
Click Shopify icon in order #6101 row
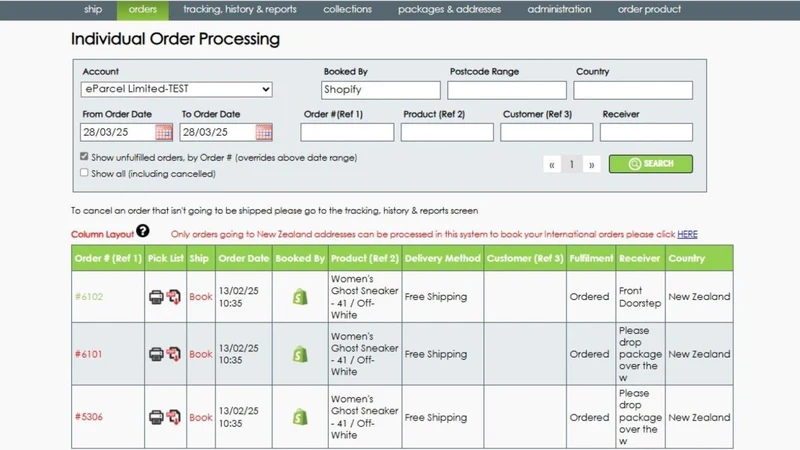tap(300, 354)
